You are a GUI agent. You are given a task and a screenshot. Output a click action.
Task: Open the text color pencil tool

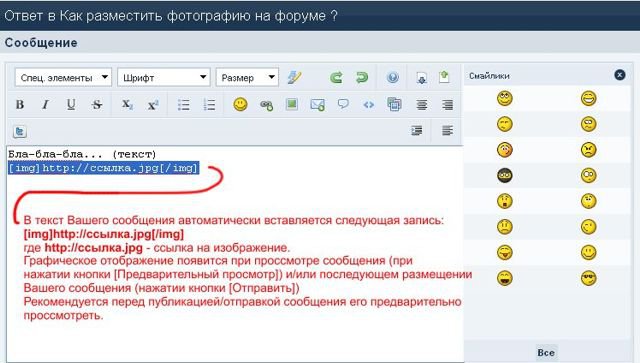294,77
